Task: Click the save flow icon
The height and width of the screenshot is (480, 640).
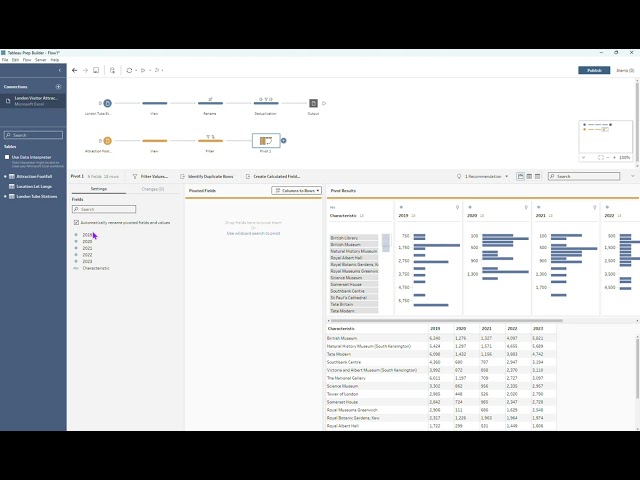Action: [x=96, y=70]
